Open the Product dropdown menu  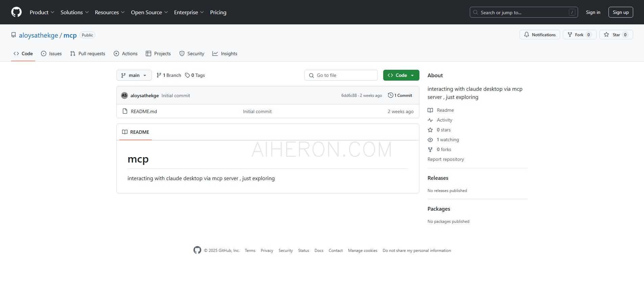click(x=42, y=12)
